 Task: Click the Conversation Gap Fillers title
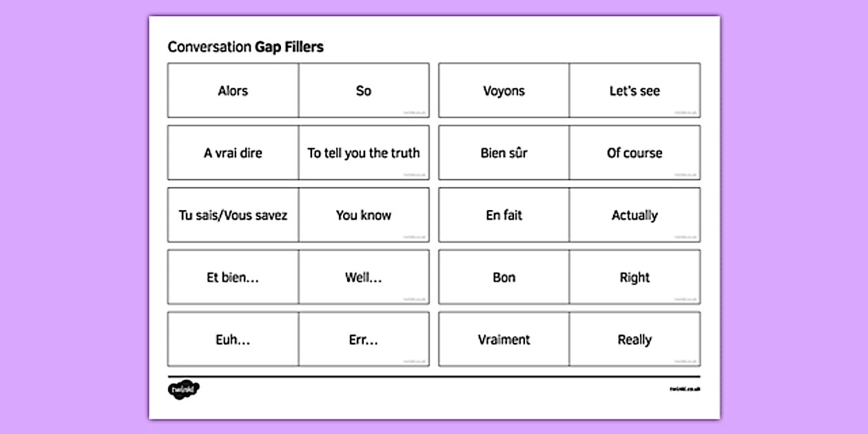point(245,47)
